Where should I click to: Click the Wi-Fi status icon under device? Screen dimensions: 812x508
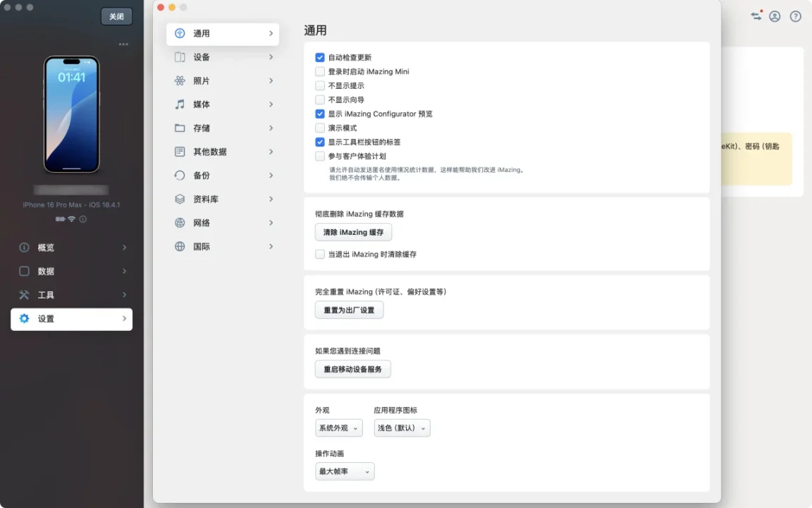point(71,219)
